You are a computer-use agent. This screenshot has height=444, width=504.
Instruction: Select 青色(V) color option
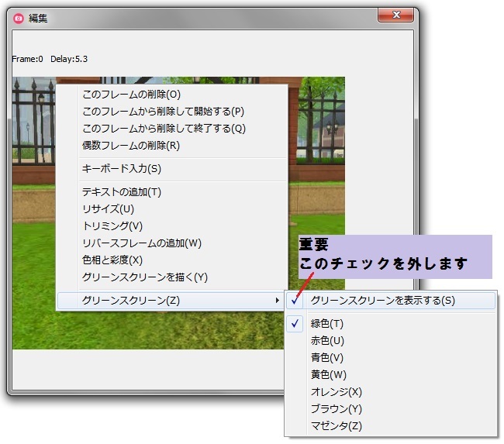pos(391,357)
